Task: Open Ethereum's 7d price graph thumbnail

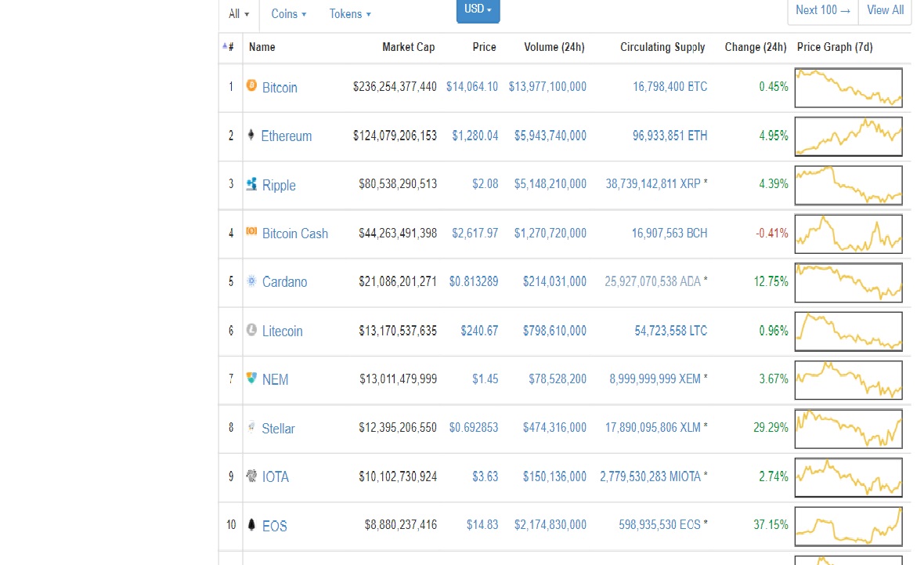Action: click(848, 136)
